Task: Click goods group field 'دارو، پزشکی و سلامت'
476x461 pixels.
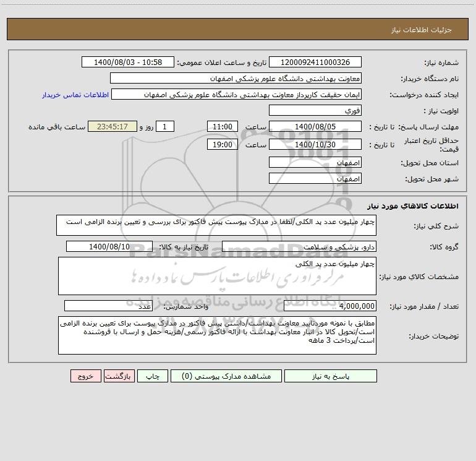Action: click(x=299, y=246)
